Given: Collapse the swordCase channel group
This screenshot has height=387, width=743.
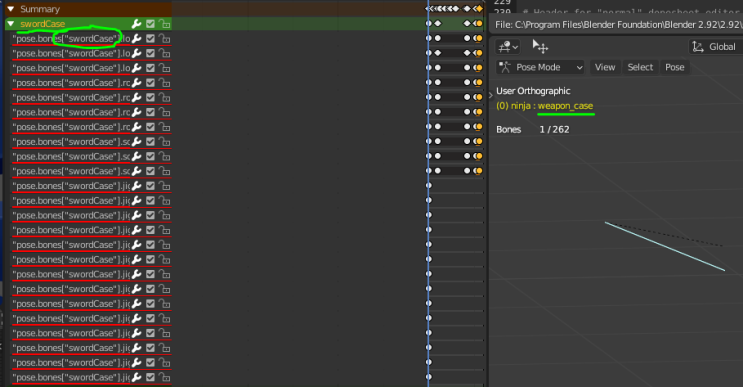Looking at the screenshot, I should coord(10,24).
